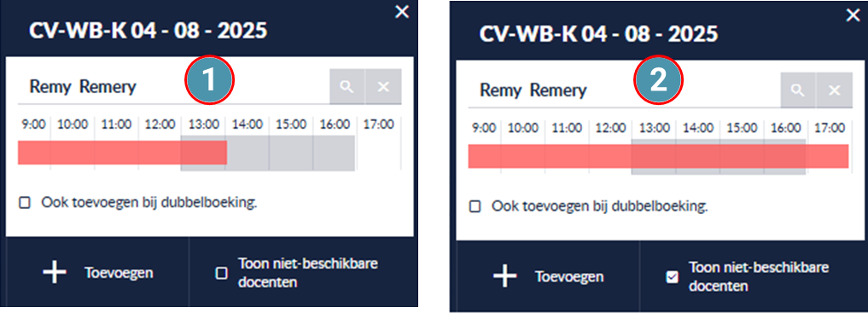
Task: Uncheck 'Toon niet-beschikbare docenten' in right panel
Action: click(x=672, y=277)
